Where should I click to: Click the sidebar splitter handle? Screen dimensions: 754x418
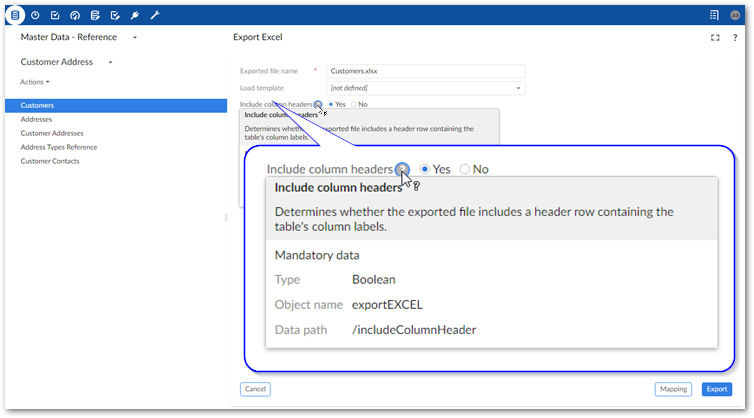click(226, 217)
